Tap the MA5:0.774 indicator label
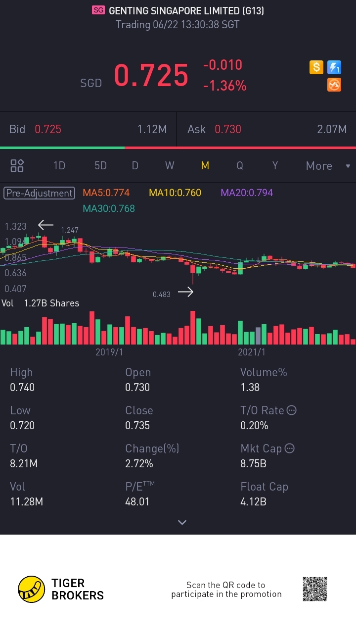Screen dimensions: 356x644 pyautogui.click(x=106, y=193)
